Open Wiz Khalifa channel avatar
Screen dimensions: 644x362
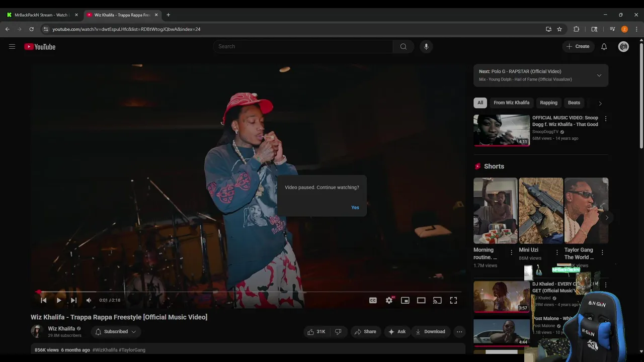[37, 331]
